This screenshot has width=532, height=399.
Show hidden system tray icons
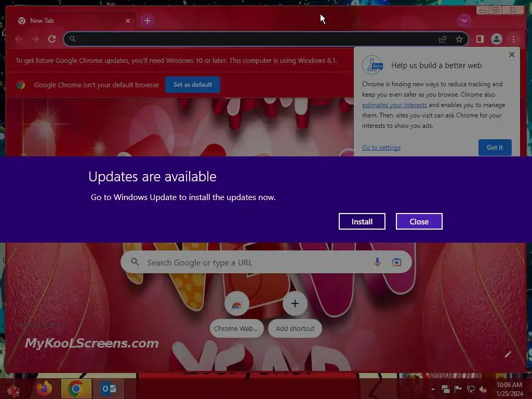tap(433, 389)
